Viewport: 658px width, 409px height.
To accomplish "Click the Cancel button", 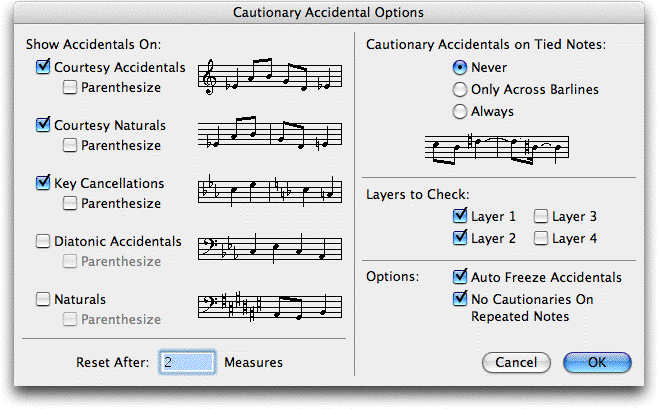I will (x=516, y=362).
